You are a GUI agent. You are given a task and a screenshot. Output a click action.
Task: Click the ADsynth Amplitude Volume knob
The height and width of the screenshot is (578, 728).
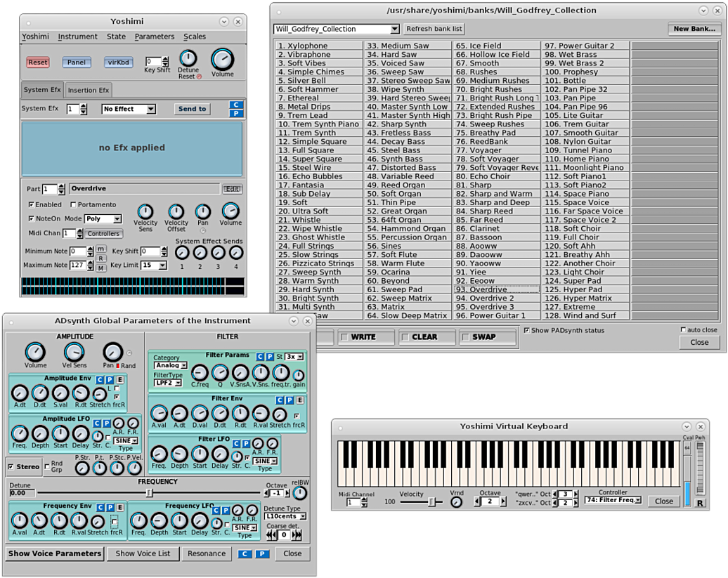(x=35, y=352)
